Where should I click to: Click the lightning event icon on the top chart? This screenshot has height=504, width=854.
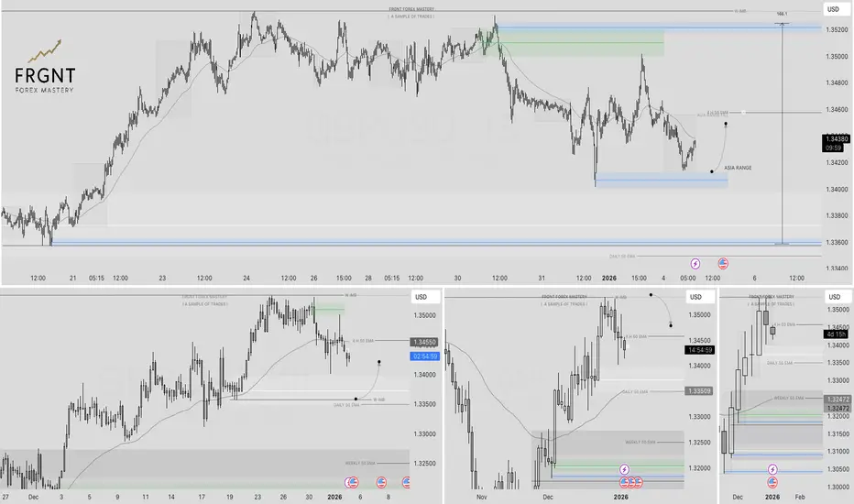click(x=695, y=264)
